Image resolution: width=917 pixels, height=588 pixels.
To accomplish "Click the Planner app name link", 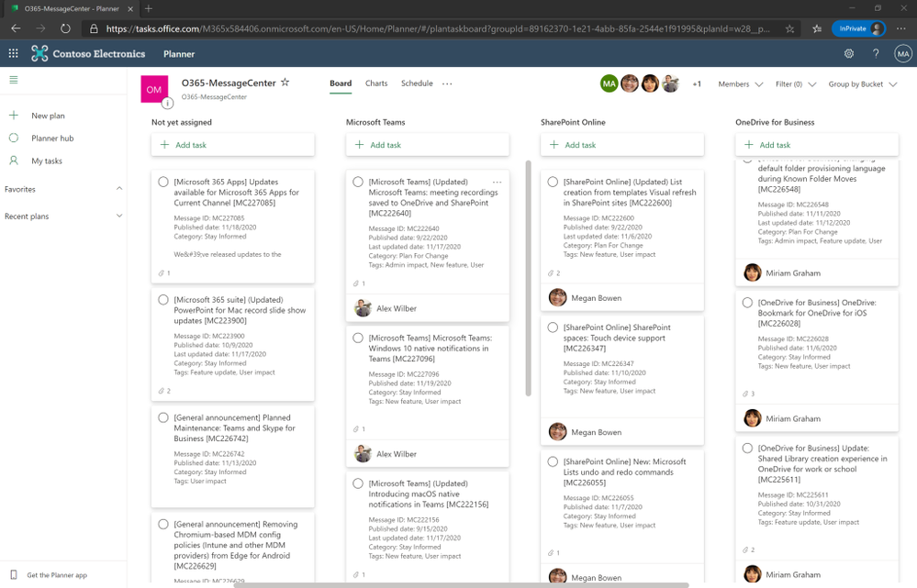I will click(x=179, y=54).
